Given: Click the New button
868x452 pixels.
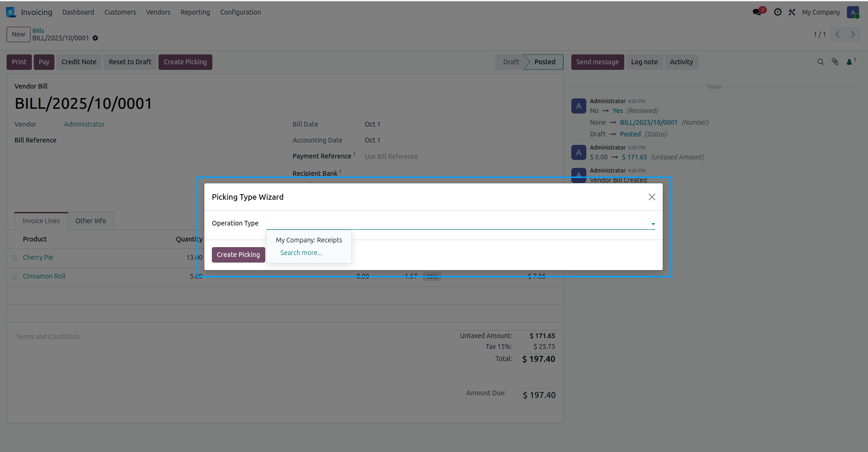Looking at the screenshot, I should [x=18, y=34].
